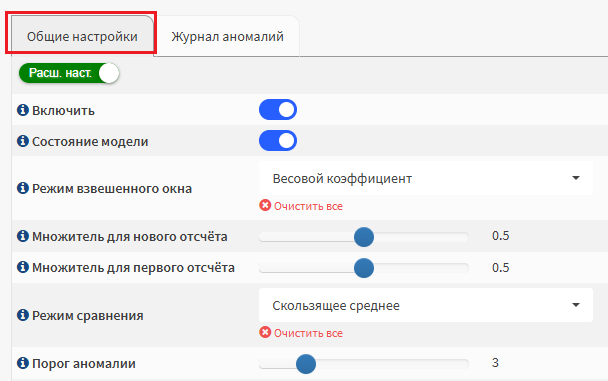
Task: Click info icon beside Состояние модели
Action: click(x=23, y=141)
